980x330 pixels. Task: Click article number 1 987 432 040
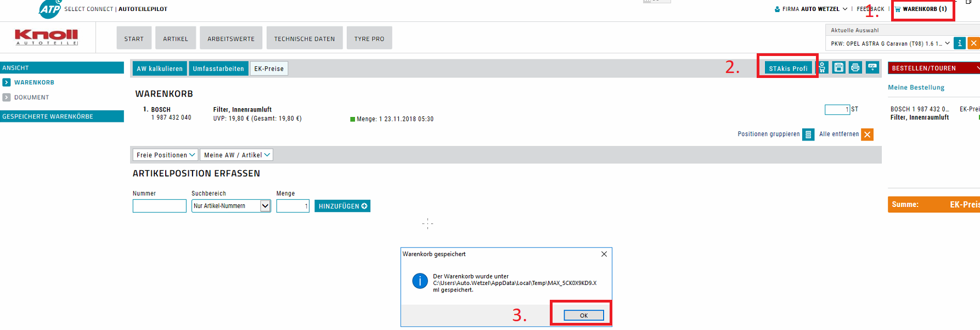tap(171, 118)
